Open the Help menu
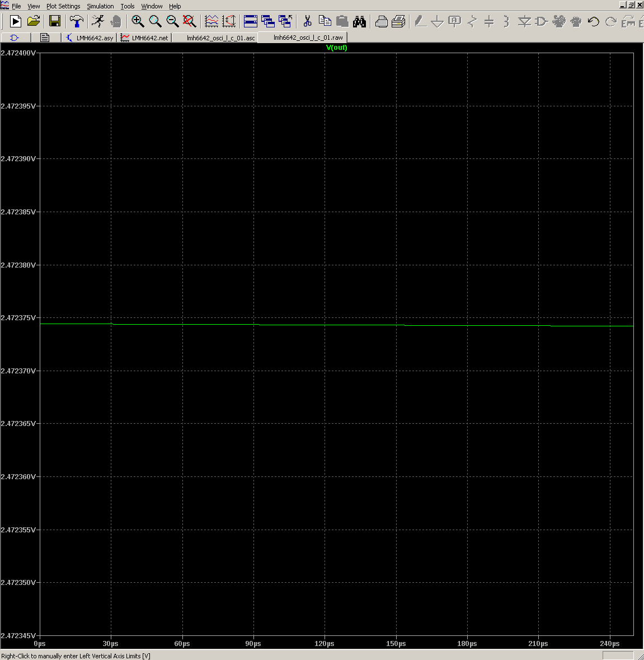Screen dimensions: 644x660 coord(175,6)
